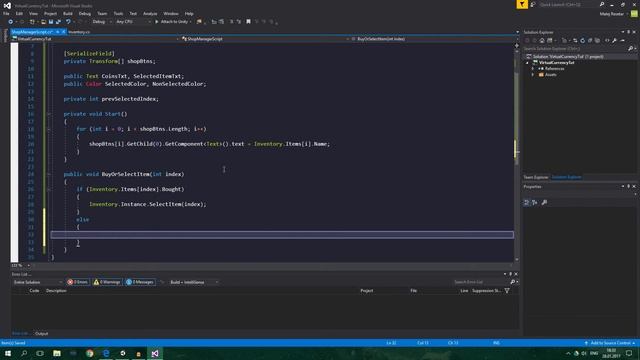
Task: Open Chrome from the taskbar
Action: pyautogui.click(x=90, y=353)
